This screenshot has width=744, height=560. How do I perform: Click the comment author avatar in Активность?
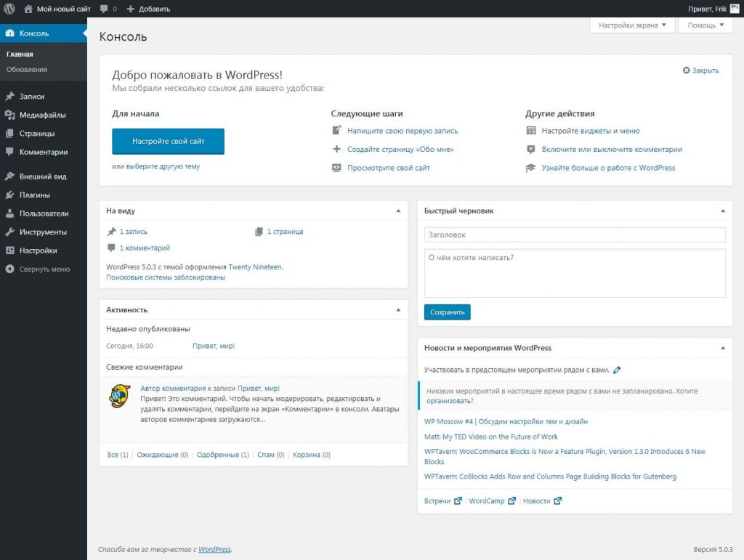120,396
